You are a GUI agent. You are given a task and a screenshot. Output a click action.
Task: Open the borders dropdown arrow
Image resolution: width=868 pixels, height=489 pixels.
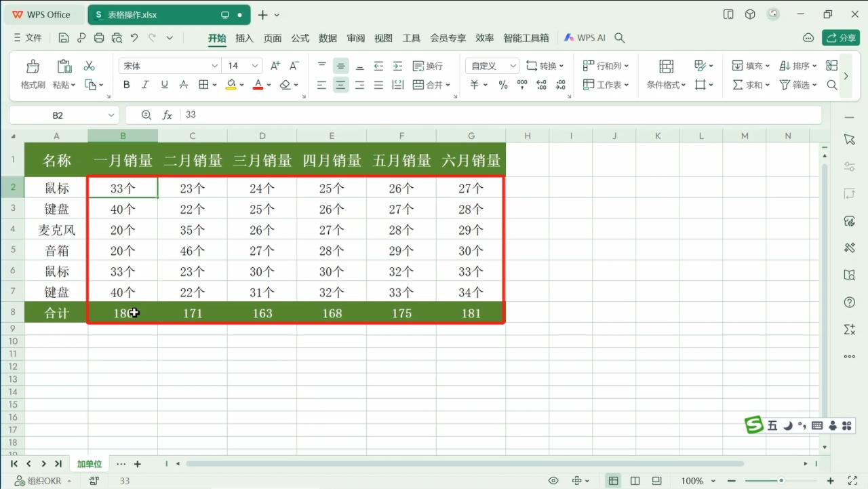point(214,85)
